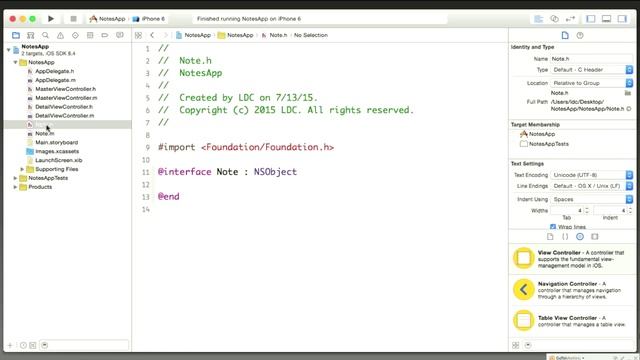Toggle NotesAppTests target membership
The height and width of the screenshot is (360, 640).
(x=524, y=144)
